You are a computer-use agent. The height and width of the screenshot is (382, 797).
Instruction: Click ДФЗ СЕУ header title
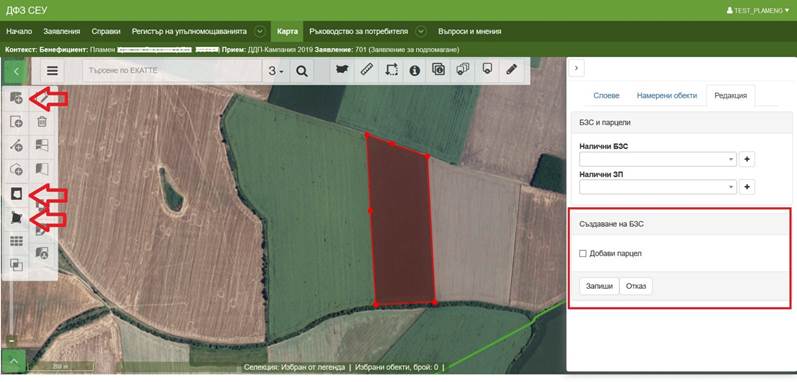click(26, 10)
